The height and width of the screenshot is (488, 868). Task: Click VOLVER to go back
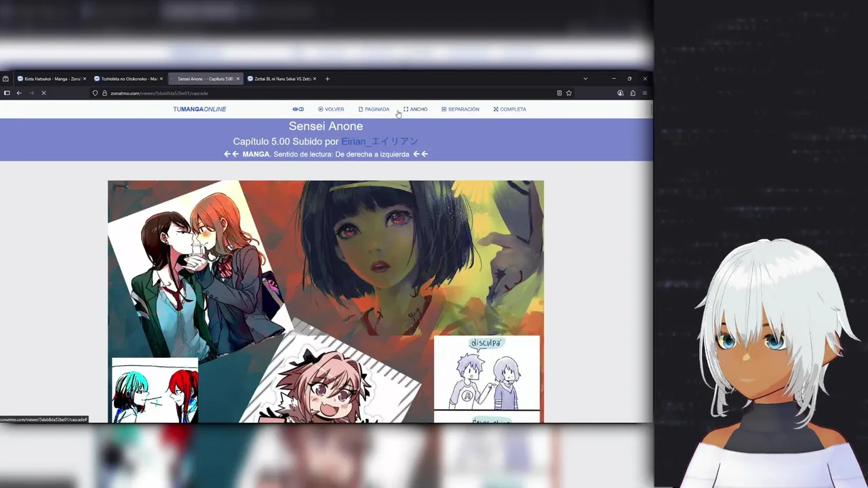pyautogui.click(x=331, y=109)
